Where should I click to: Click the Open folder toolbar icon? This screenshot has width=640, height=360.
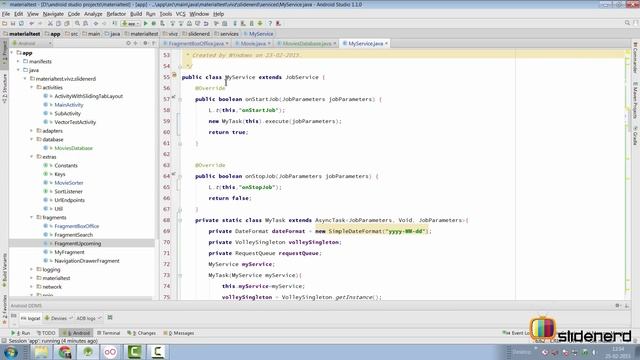(x=4, y=24)
